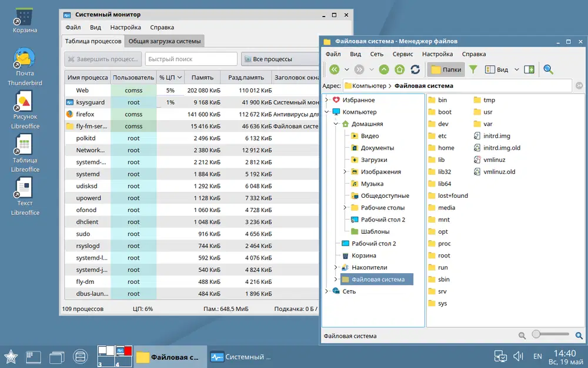Open the Вид view mode dropdown arrow
The image size is (588, 368).
(517, 69)
